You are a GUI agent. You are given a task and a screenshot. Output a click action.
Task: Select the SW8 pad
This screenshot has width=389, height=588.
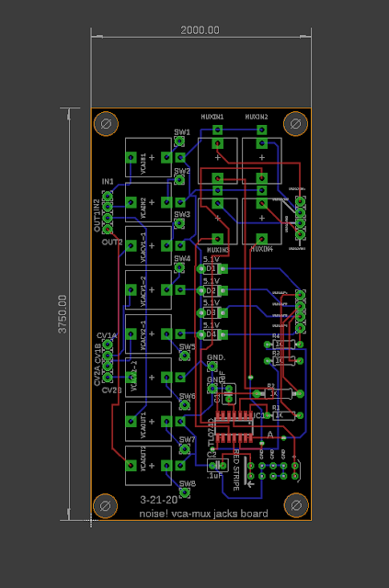tap(184, 492)
